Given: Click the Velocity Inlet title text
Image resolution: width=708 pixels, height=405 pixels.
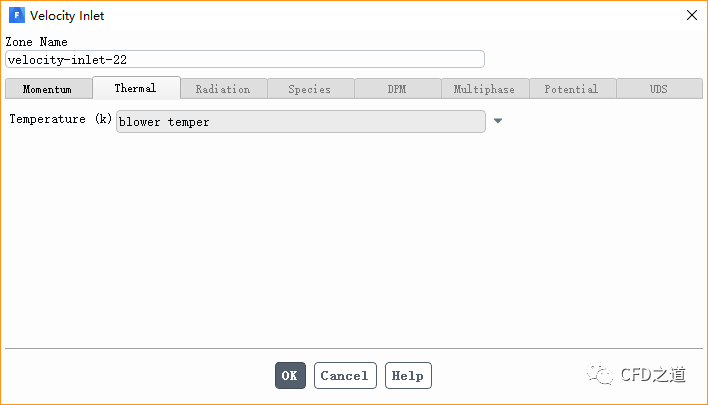Looking at the screenshot, I should (x=67, y=15).
